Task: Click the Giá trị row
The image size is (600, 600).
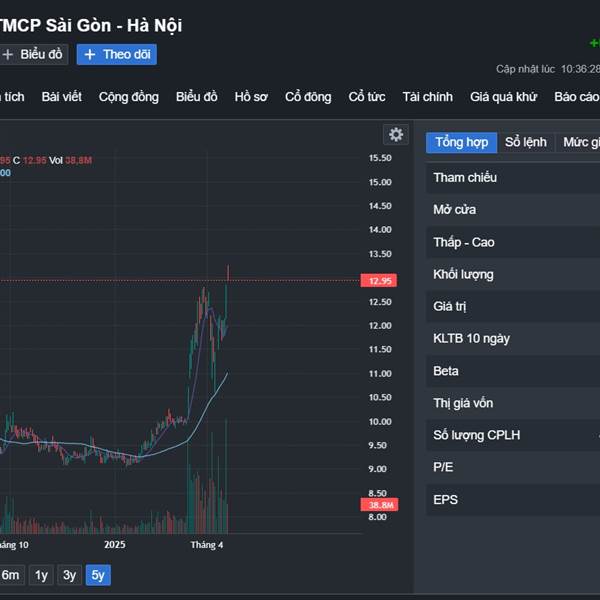Action: coord(513,306)
